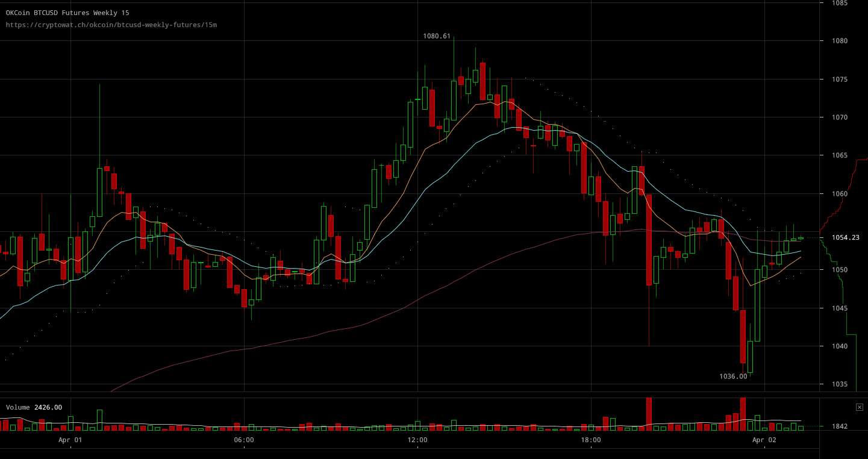This screenshot has width=868, height=459.
Task: Click the 1842 volume axis value
Action: [840, 426]
